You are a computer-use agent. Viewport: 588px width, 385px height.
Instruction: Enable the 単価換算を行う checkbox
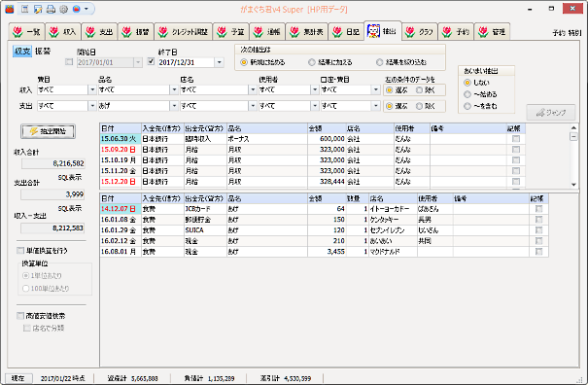click(x=20, y=250)
